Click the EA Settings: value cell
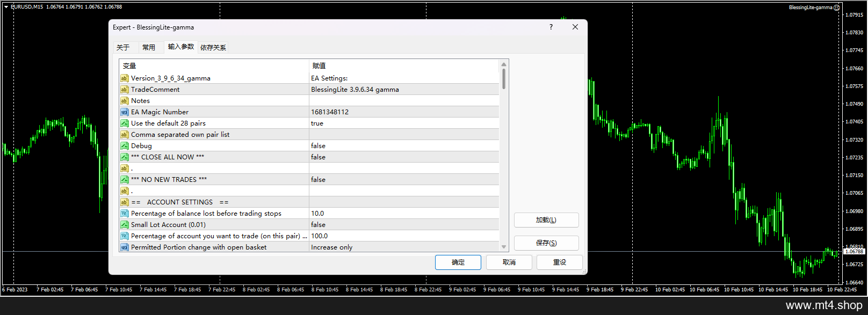Viewport: 868px width, 315px height. click(404, 78)
